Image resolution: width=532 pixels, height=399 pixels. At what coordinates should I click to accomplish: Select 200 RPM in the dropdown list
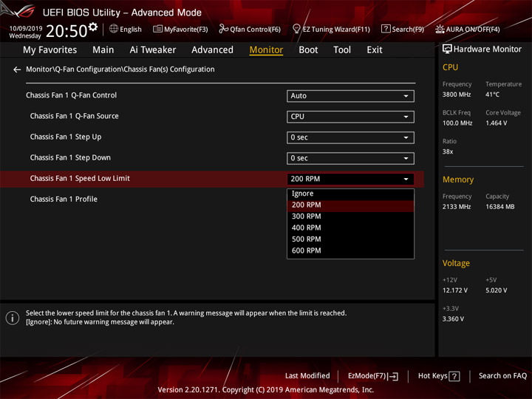(x=350, y=205)
